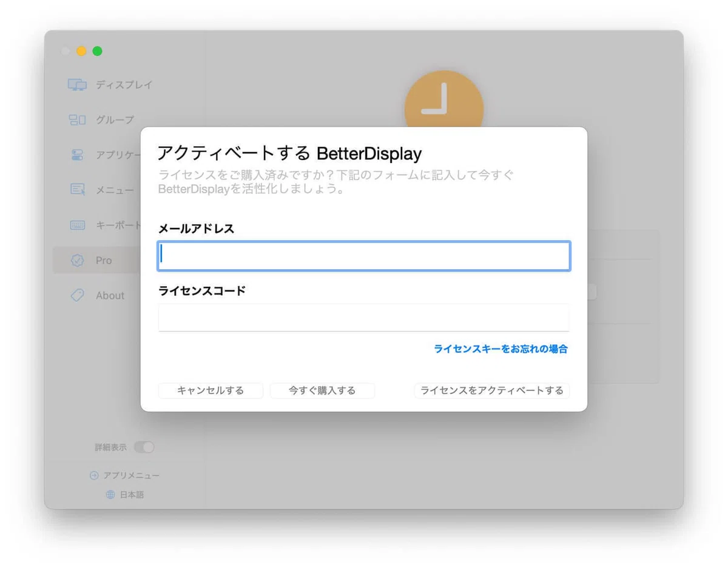Click the 今すぐ購入する button
The image size is (728, 568).
(322, 390)
